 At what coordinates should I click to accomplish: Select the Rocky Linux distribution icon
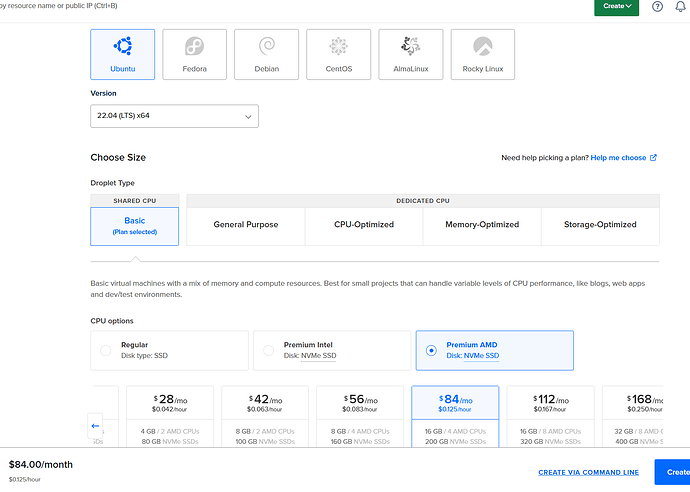[482, 46]
